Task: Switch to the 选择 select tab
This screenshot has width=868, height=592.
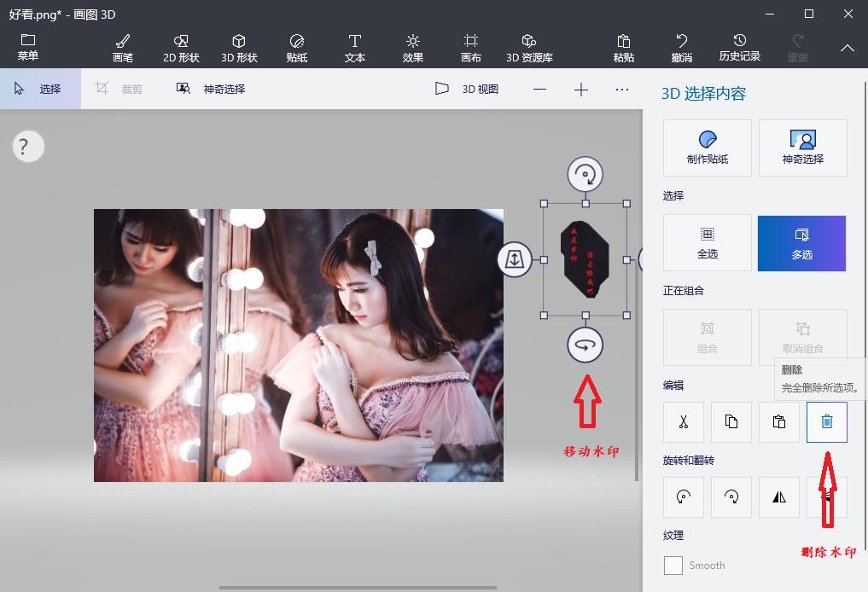Action: pyautogui.click(x=40, y=88)
